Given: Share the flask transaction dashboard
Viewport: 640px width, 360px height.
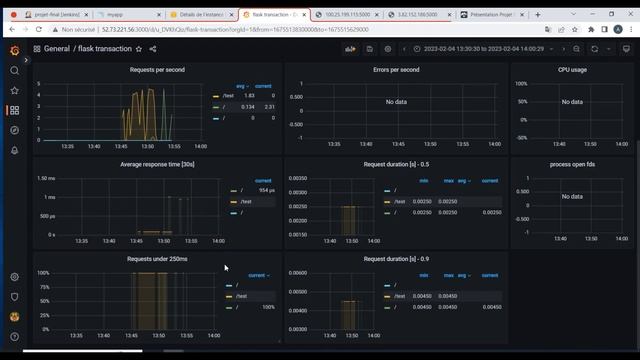Looking at the screenshot, I should click(153, 49).
